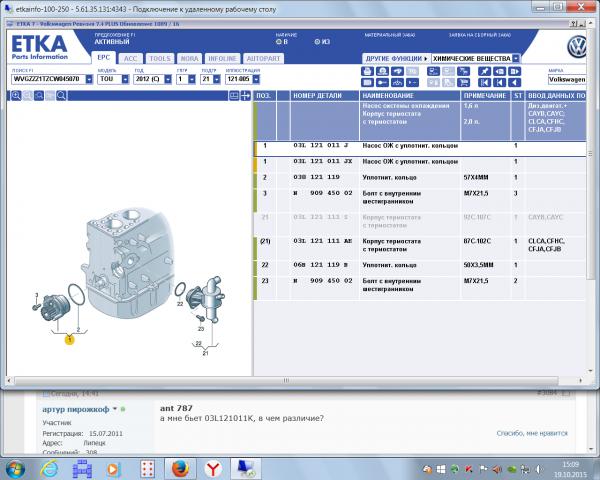Open Internet Explorer from the taskbar
The image size is (600, 480).
tap(49, 469)
